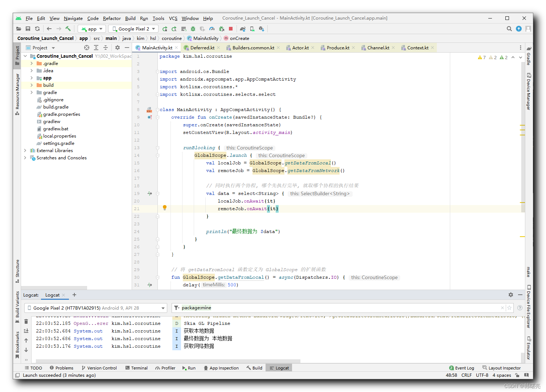Search everywhere using the magnifier icon

pyautogui.click(x=509, y=29)
